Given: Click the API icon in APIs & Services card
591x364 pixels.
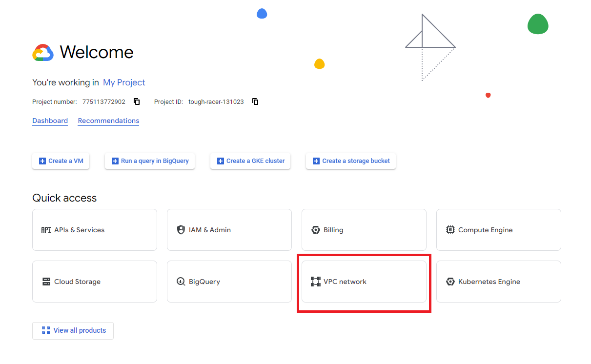Looking at the screenshot, I should [x=46, y=230].
